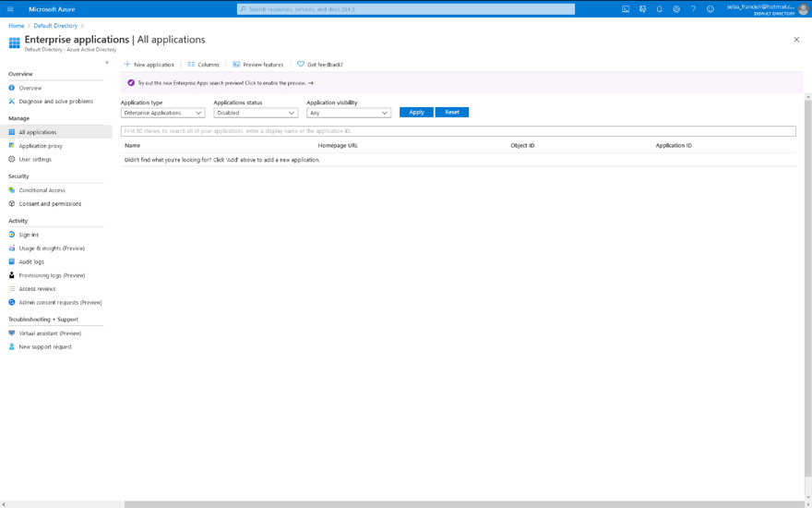
Task: Click the vertical scrollbar on right
Action: click(x=808, y=287)
